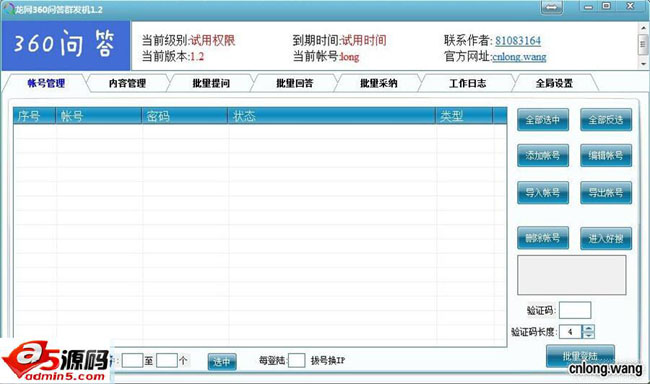Image resolution: width=650 pixels, height=384 pixels.
Task: Click the current version value 1.2
Action: tap(197, 57)
